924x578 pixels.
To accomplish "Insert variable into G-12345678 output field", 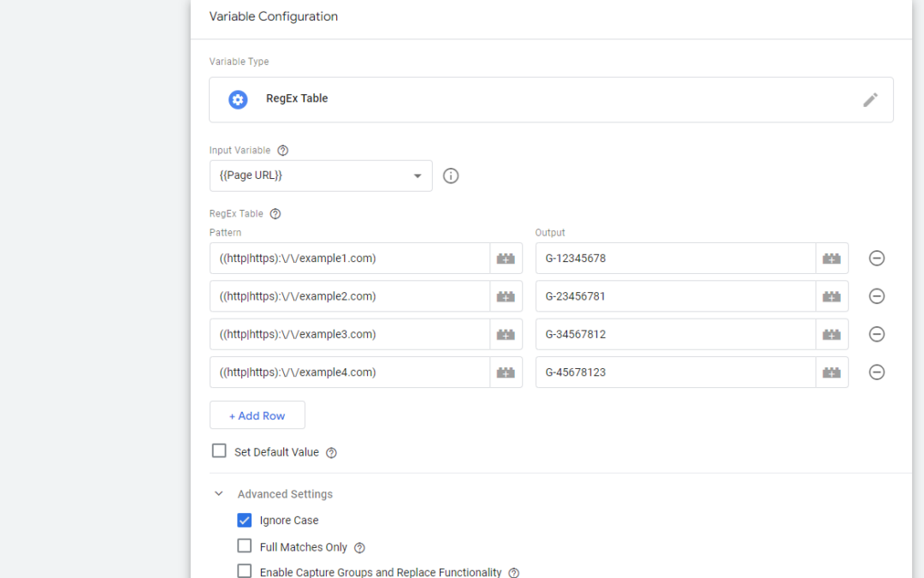I will click(832, 259).
